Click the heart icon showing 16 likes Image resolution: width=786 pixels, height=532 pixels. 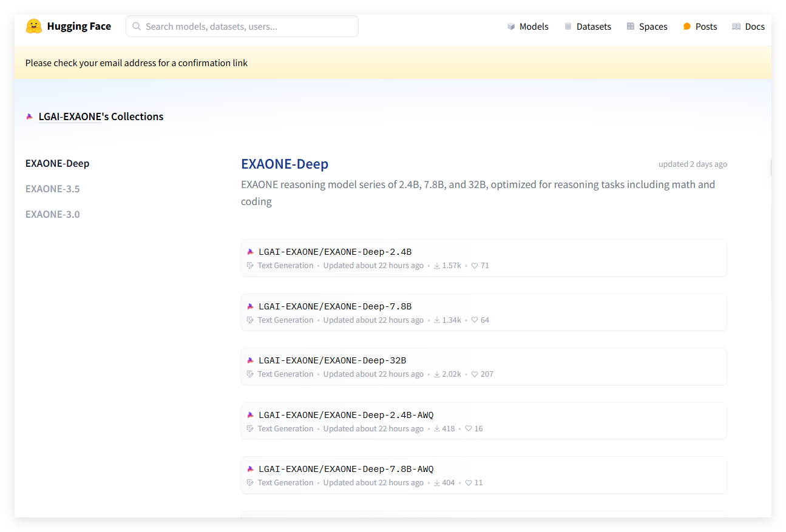(x=469, y=429)
